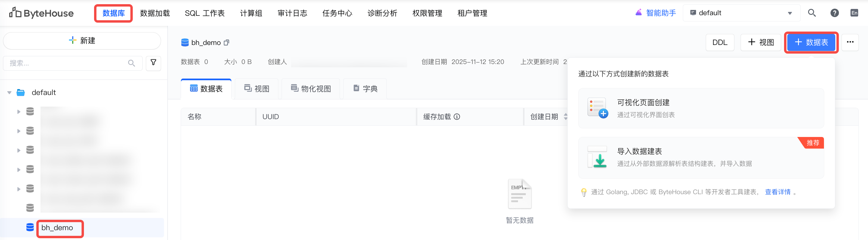Screen dimensions: 868x240
Task: Choose 可视化页面创建 option
Action: [x=701, y=108]
